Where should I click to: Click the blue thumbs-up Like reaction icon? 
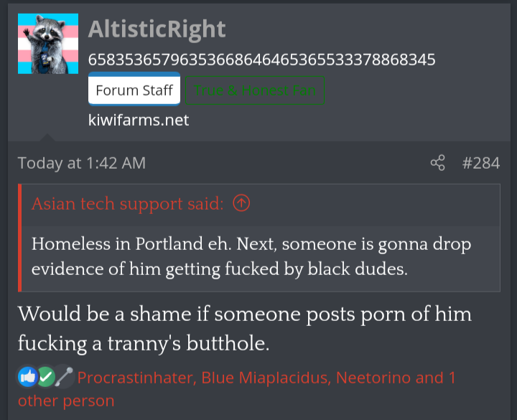[x=27, y=376]
